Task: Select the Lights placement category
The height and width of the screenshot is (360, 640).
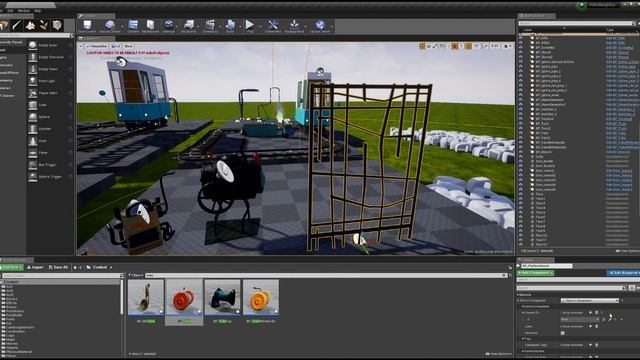Action: 4,58
